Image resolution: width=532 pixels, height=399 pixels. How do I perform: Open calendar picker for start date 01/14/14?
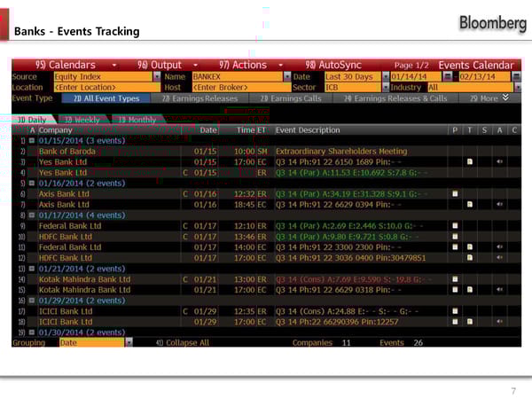point(448,76)
